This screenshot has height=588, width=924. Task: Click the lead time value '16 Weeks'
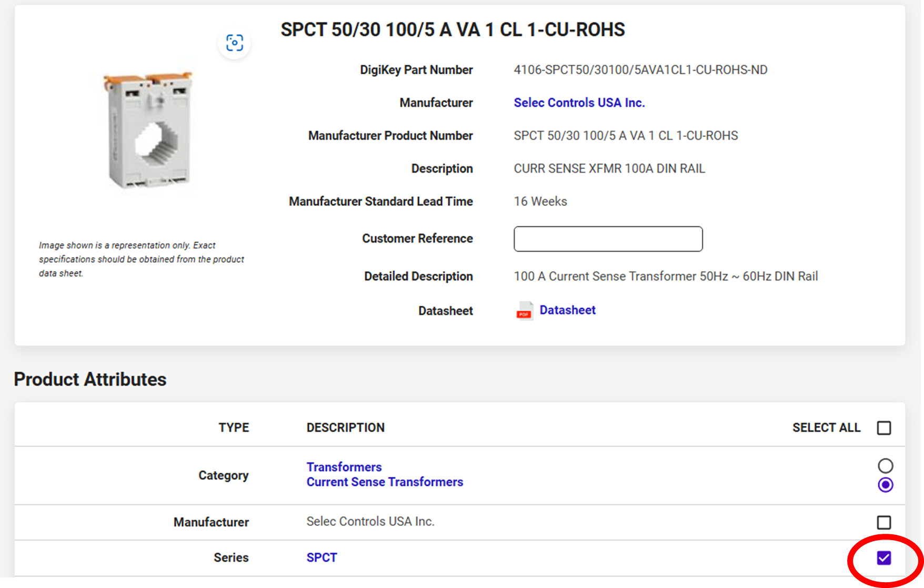tap(540, 202)
